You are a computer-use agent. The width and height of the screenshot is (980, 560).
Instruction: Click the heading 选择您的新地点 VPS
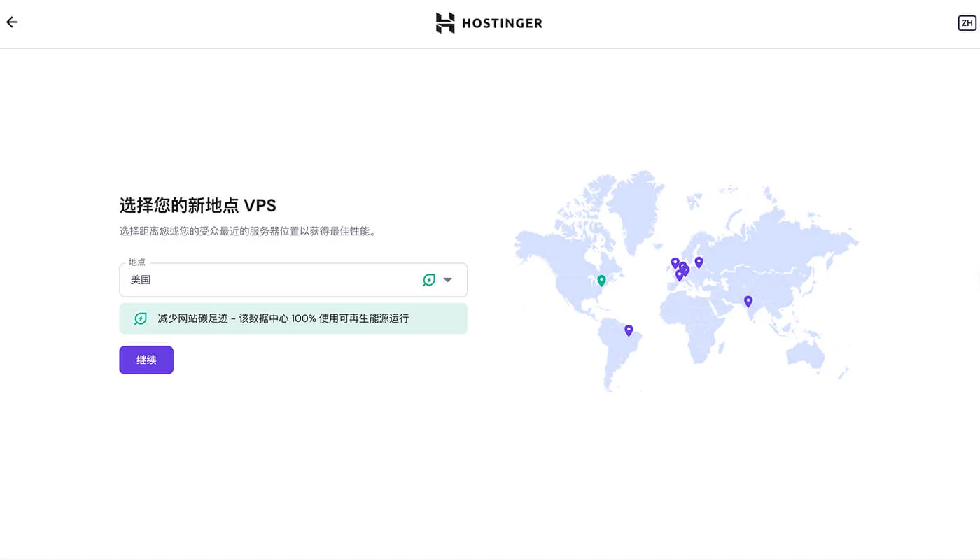(x=199, y=205)
